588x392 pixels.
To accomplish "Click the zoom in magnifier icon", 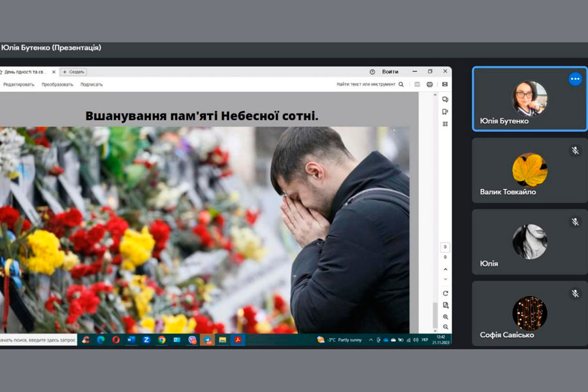I will (x=445, y=316).
